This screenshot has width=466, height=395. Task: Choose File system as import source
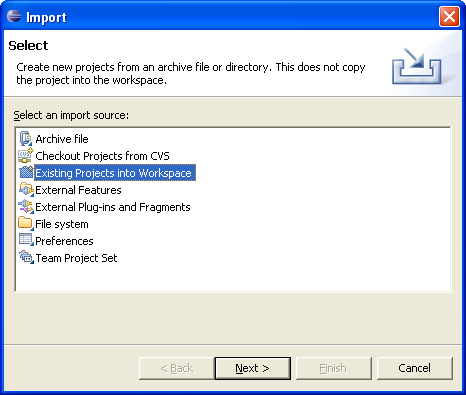click(62, 224)
